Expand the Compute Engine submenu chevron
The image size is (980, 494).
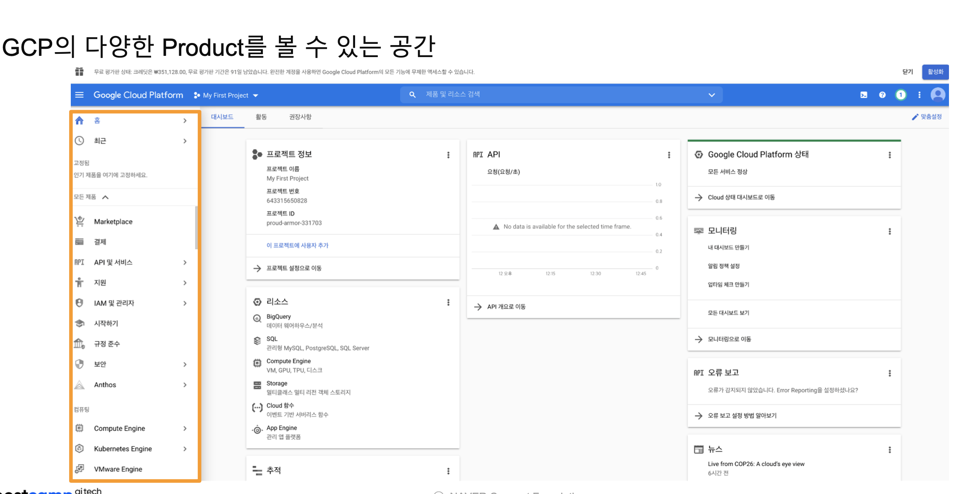coord(185,428)
